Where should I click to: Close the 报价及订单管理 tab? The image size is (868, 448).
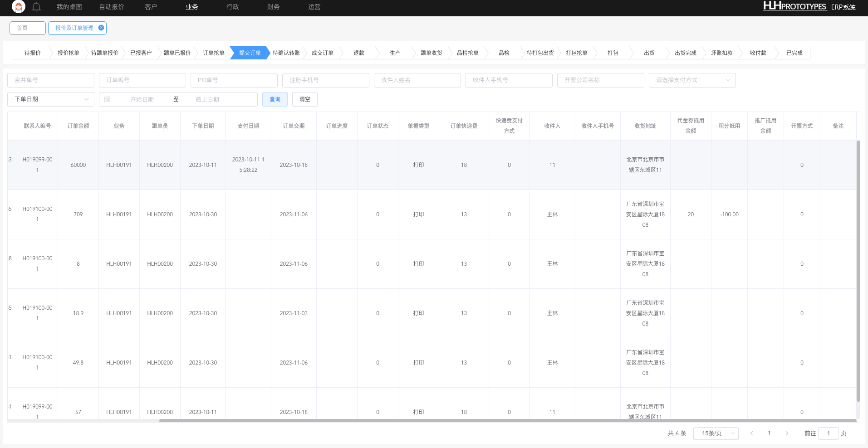point(101,28)
